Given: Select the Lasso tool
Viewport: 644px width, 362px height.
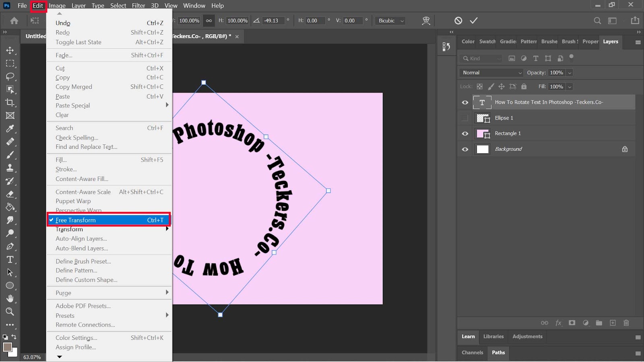Looking at the screenshot, I should click(x=10, y=76).
